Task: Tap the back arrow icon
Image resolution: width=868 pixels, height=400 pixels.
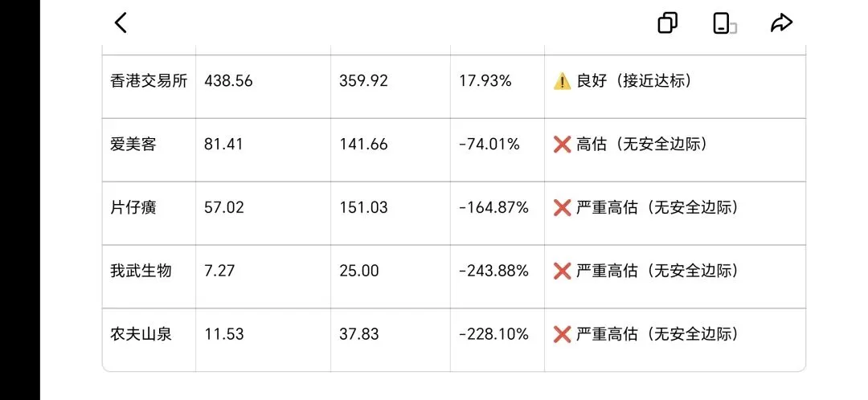Action: (x=121, y=22)
